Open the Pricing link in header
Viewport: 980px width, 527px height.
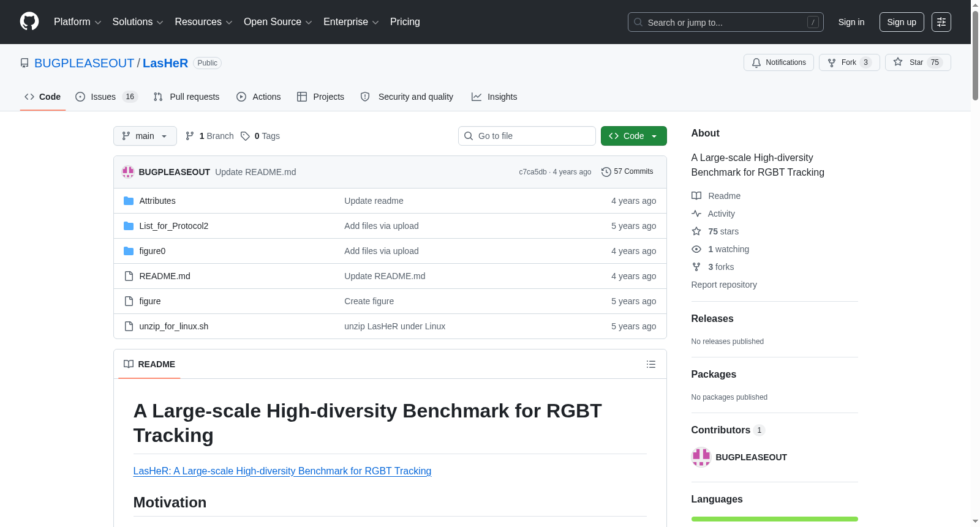[405, 22]
